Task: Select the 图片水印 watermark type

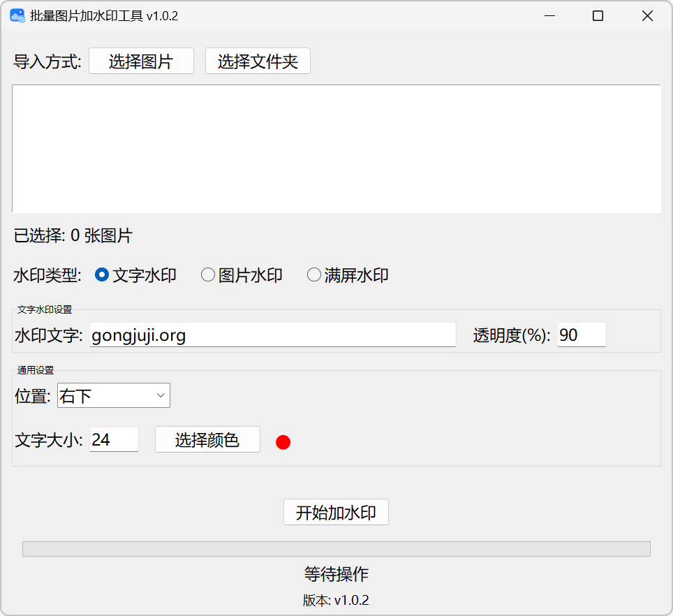Action: (207, 274)
